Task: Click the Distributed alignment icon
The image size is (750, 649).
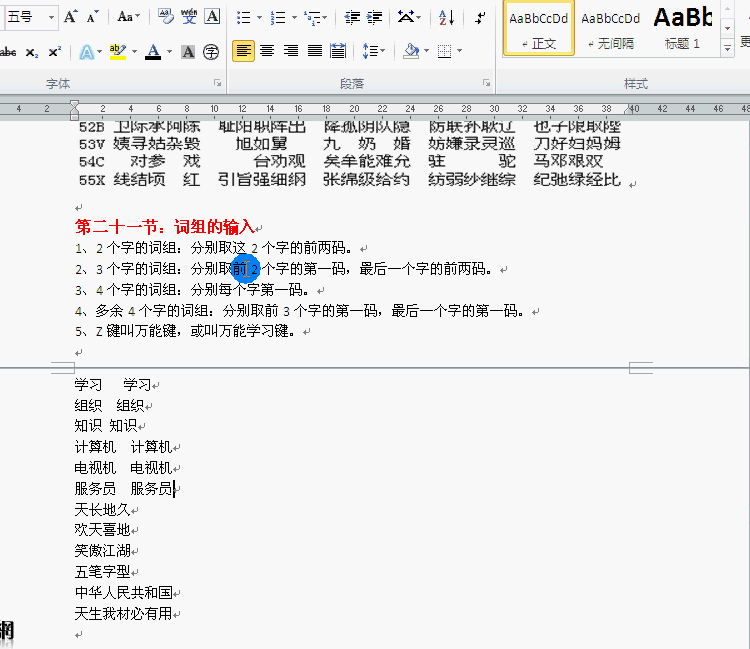Action: [338, 51]
